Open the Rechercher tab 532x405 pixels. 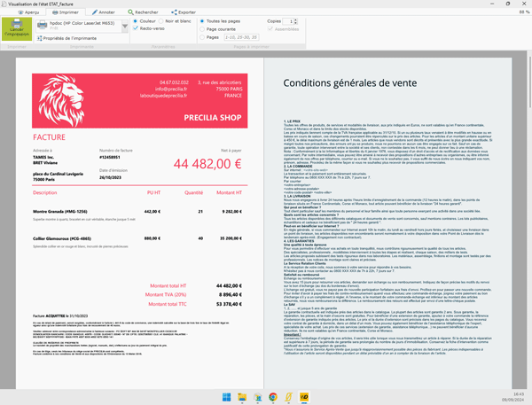click(x=145, y=12)
